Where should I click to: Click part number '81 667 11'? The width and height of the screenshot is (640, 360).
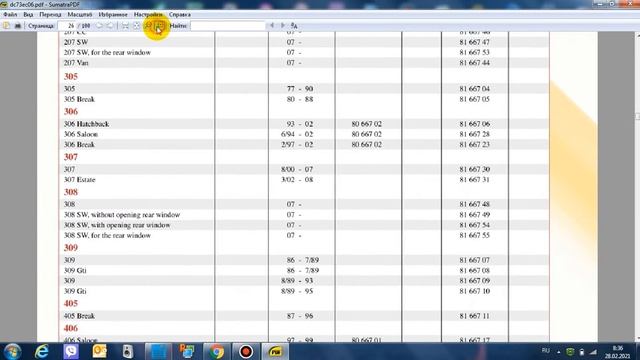click(474, 316)
